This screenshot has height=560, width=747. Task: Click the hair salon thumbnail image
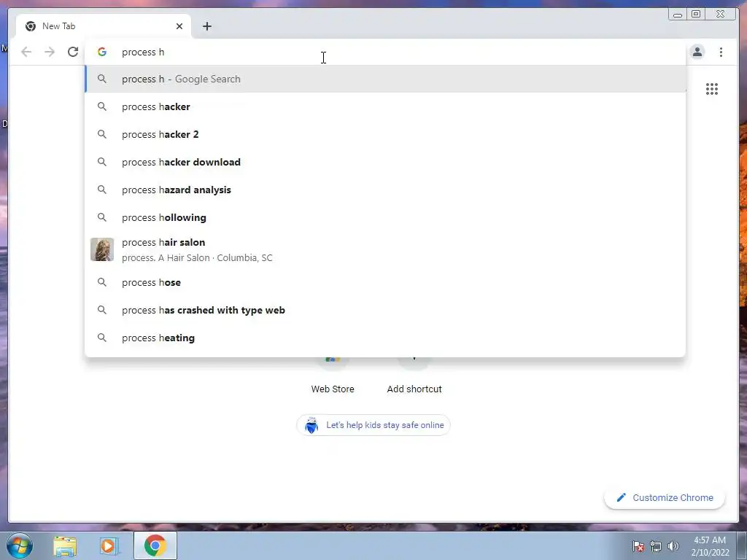(x=102, y=249)
